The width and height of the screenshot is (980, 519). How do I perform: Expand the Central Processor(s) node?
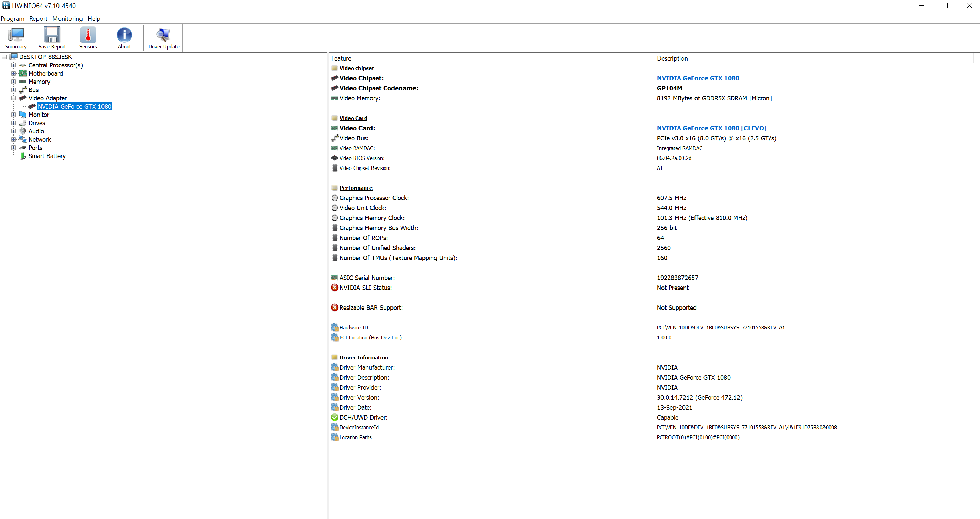(14, 65)
